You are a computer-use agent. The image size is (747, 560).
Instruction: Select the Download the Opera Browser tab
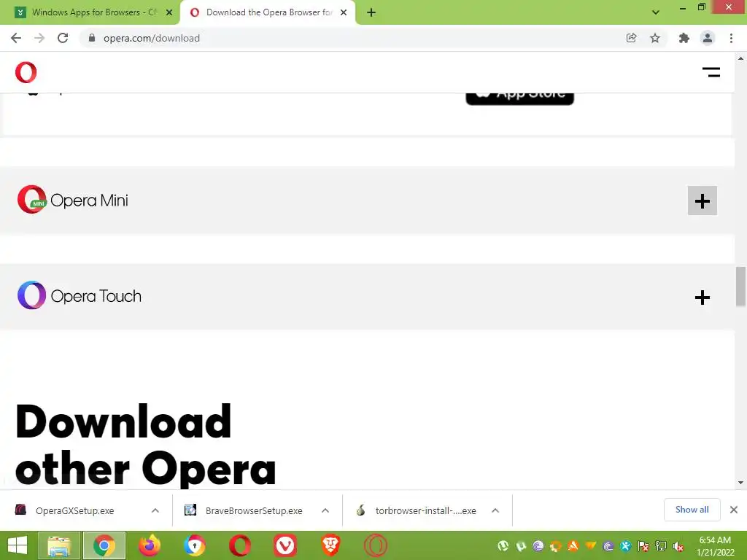[267, 12]
